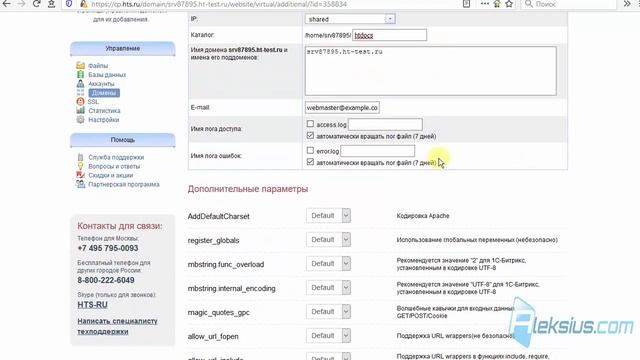Open the allow_url_fopen dropdown
The width and height of the screenshot is (640, 360).
click(328, 336)
